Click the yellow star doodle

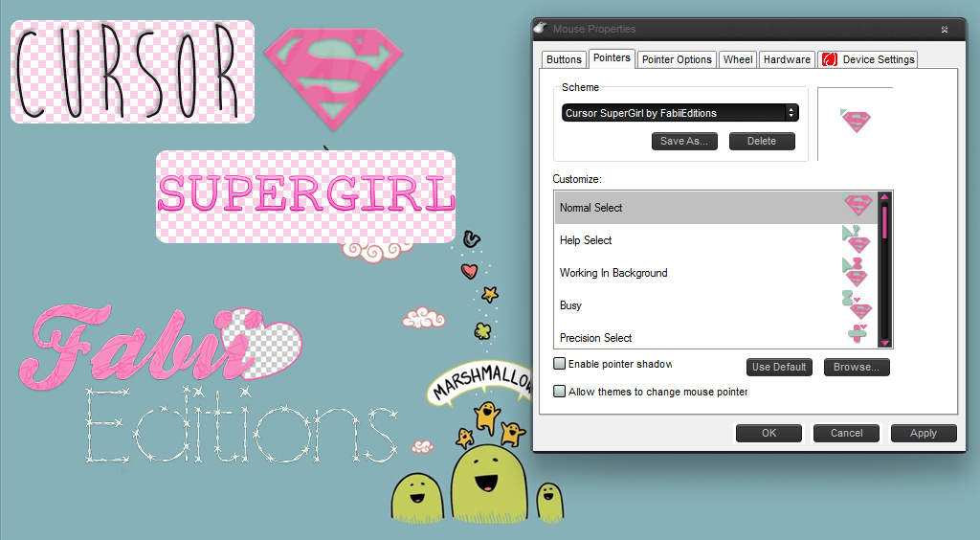point(489,294)
